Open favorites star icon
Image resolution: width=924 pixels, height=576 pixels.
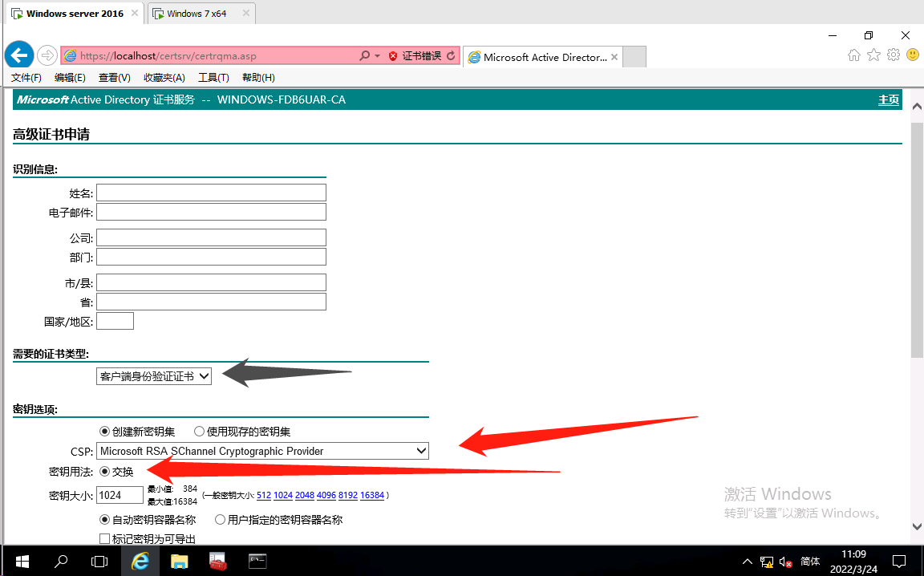[x=874, y=55]
